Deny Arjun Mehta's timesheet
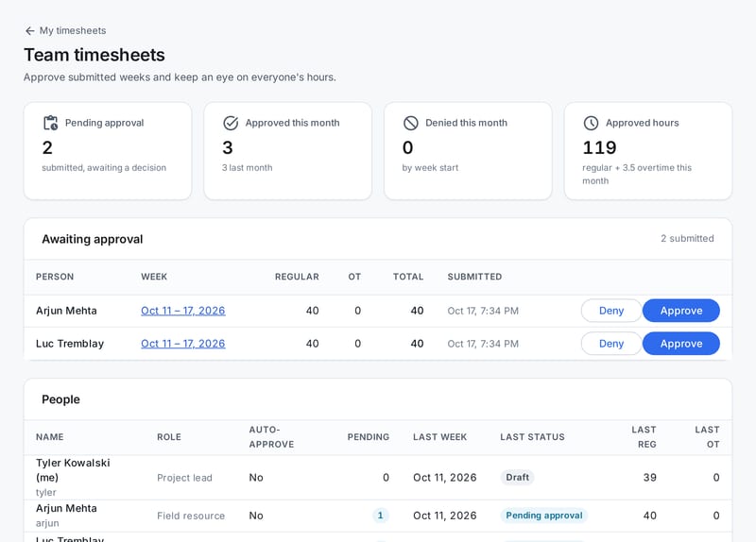The height and width of the screenshot is (542, 756). [x=611, y=311]
